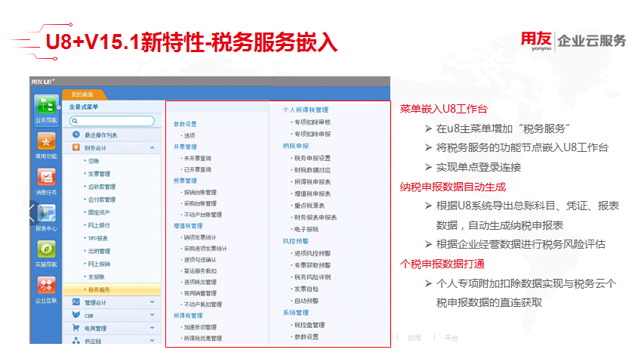The width and height of the screenshot is (644, 362).
Task: Open 最近操作列表 in the menu
Action: coord(100,135)
